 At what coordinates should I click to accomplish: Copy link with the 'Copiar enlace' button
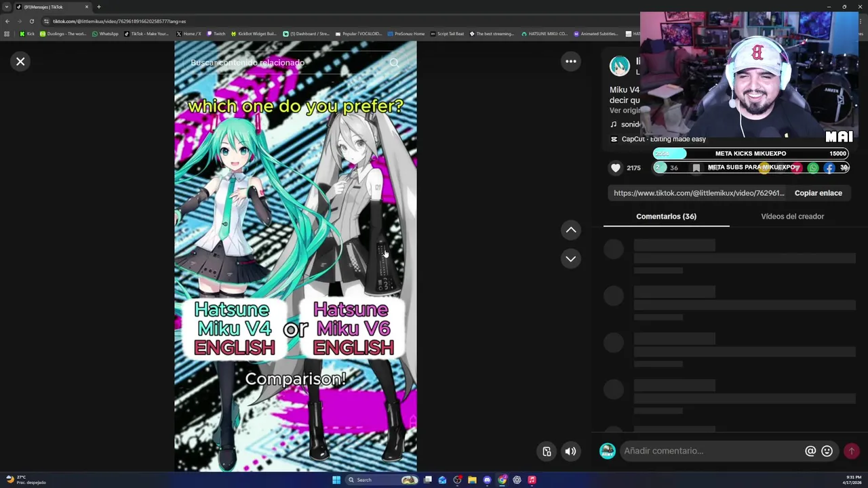[818, 193]
